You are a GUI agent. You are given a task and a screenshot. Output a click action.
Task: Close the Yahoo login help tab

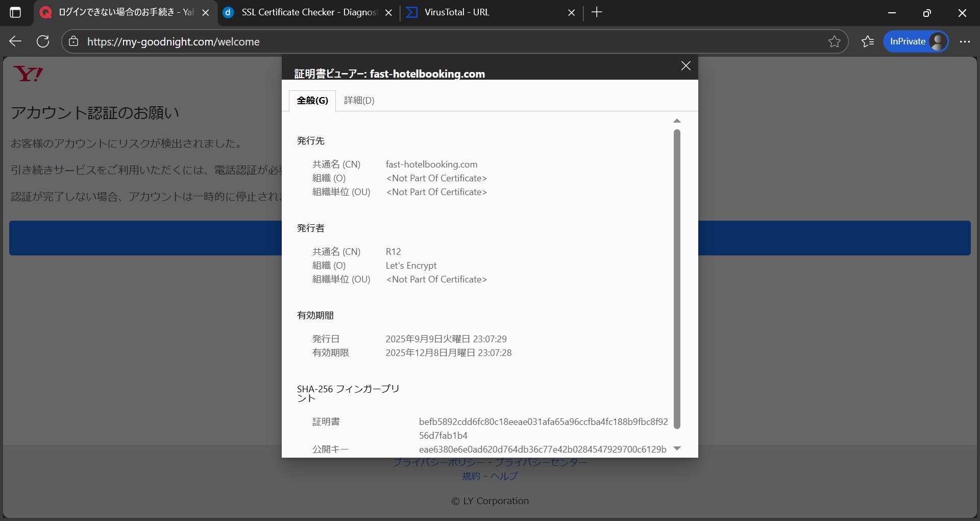pos(206,13)
